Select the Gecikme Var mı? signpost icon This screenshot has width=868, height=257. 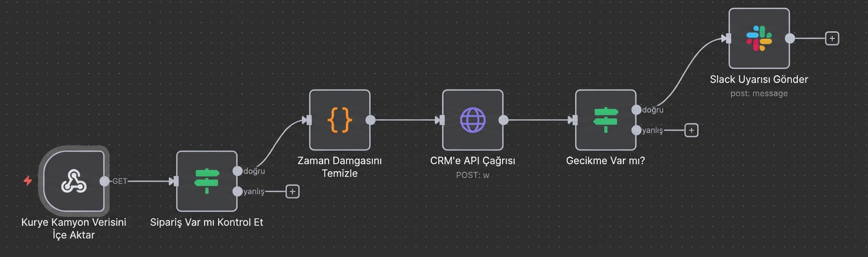click(605, 120)
